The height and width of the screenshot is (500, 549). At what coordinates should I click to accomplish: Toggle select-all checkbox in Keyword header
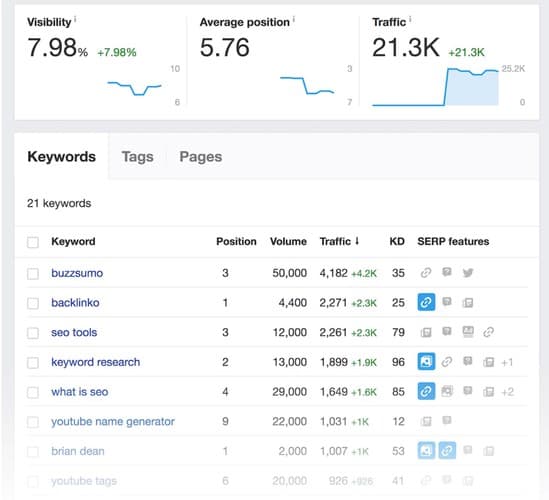pos(33,242)
